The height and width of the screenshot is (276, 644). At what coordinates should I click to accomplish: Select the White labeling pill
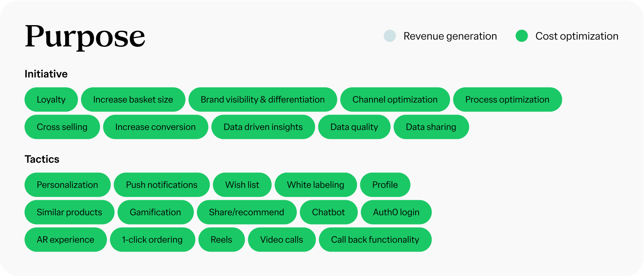point(316,185)
